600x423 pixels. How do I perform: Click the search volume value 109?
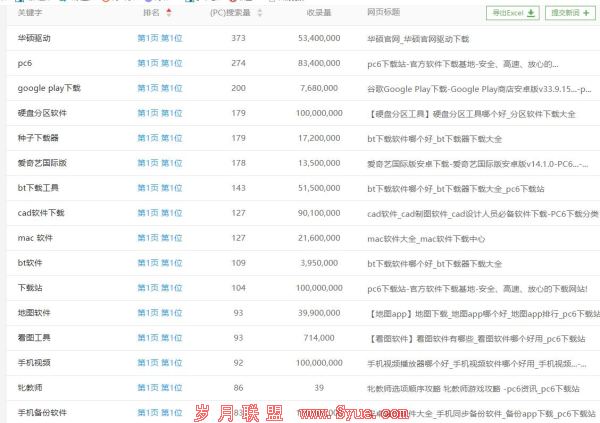pos(238,263)
